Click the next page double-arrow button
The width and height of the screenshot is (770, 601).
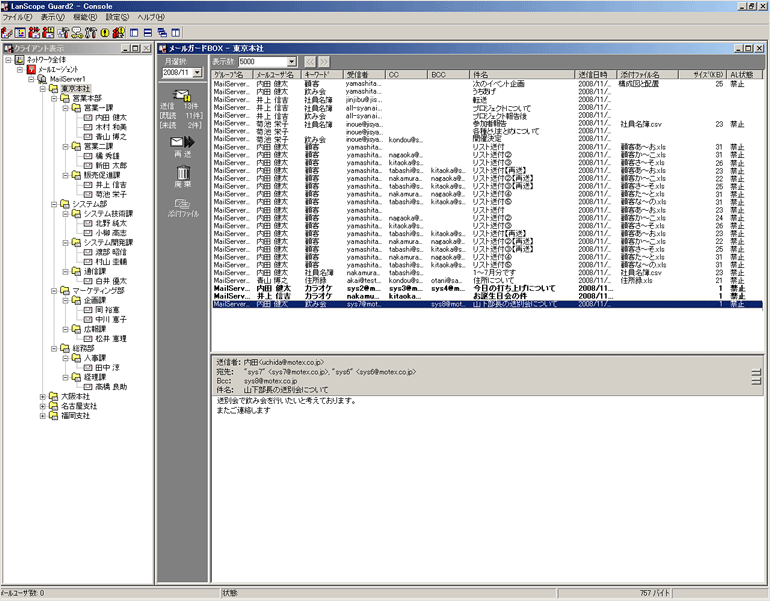point(324,61)
